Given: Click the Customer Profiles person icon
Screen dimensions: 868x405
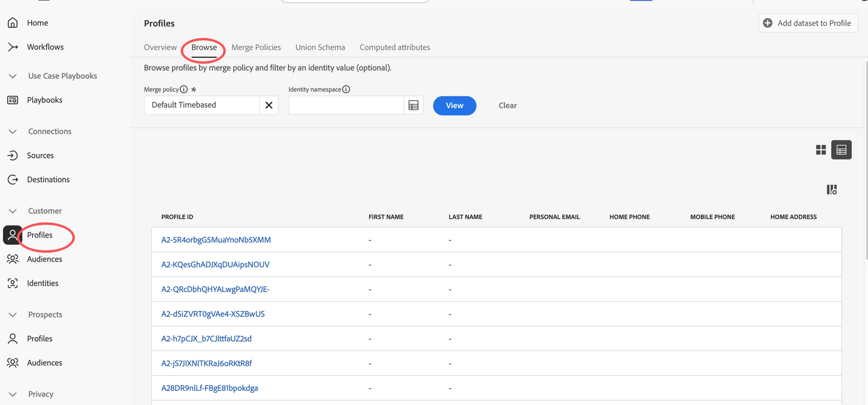Looking at the screenshot, I should click(13, 235).
